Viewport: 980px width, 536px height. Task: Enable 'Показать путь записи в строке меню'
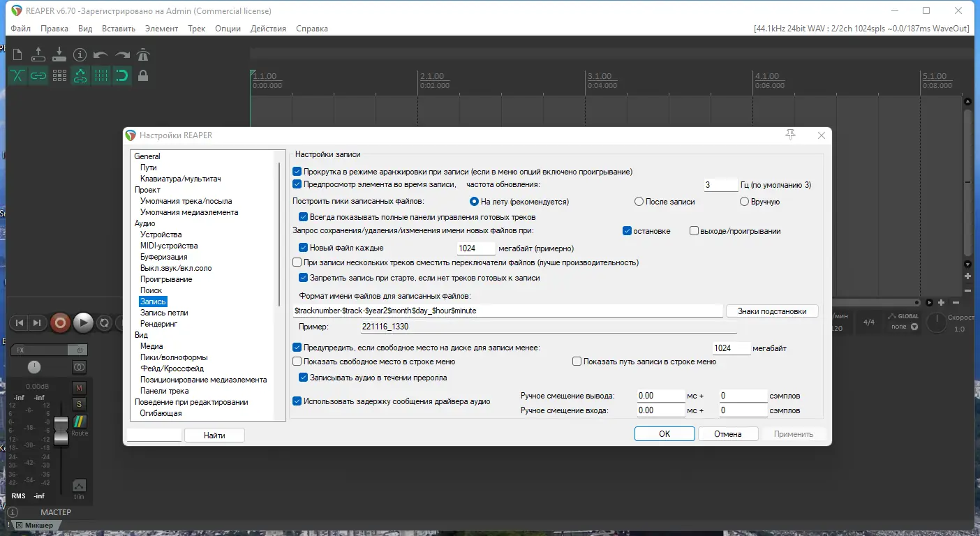pos(577,362)
